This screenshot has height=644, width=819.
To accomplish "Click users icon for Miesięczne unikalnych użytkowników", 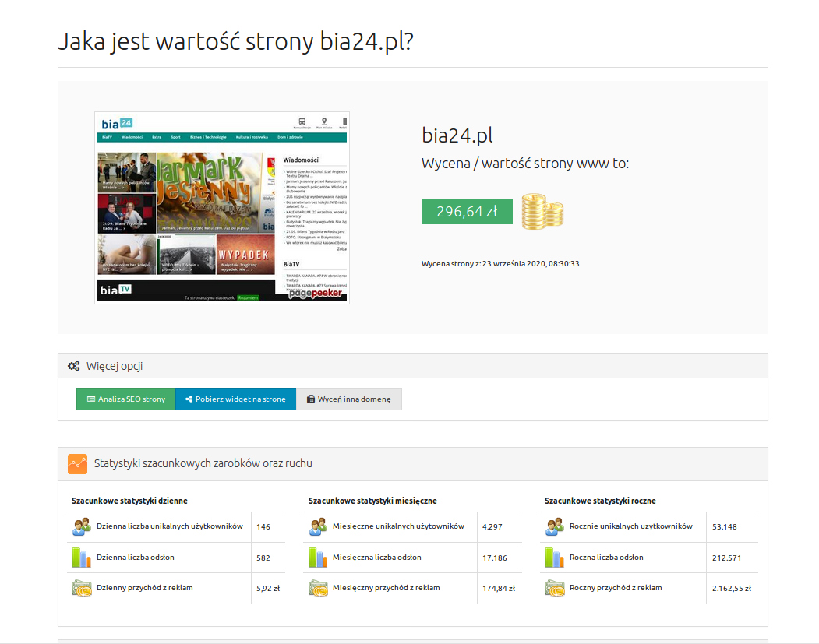I will (x=318, y=526).
